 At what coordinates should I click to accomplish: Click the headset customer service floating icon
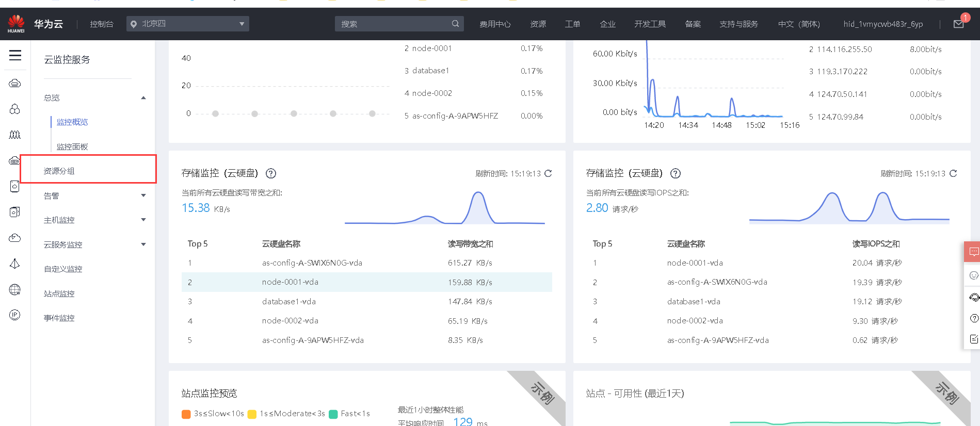tap(973, 297)
